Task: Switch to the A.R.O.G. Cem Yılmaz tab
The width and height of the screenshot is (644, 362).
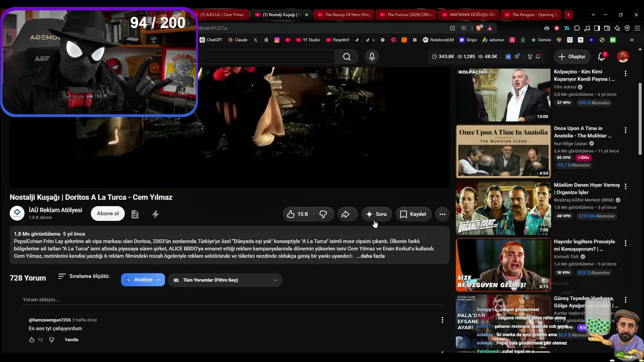Action: pos(222,15)
